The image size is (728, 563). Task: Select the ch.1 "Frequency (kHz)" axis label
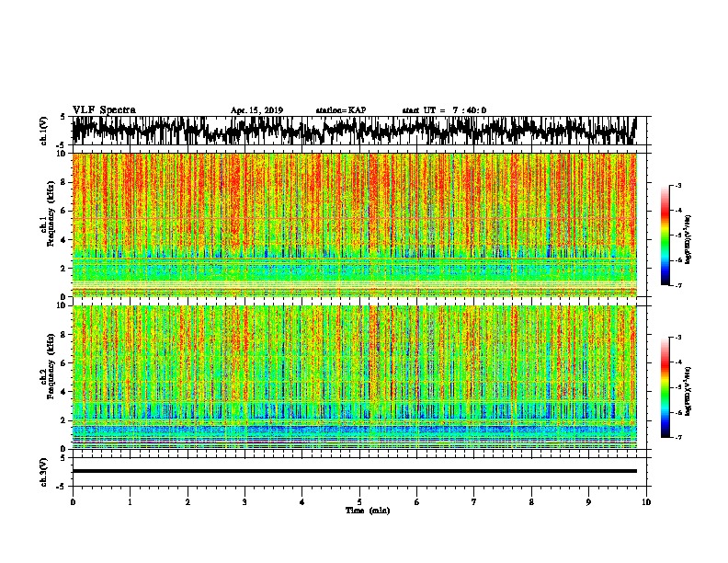51,214
